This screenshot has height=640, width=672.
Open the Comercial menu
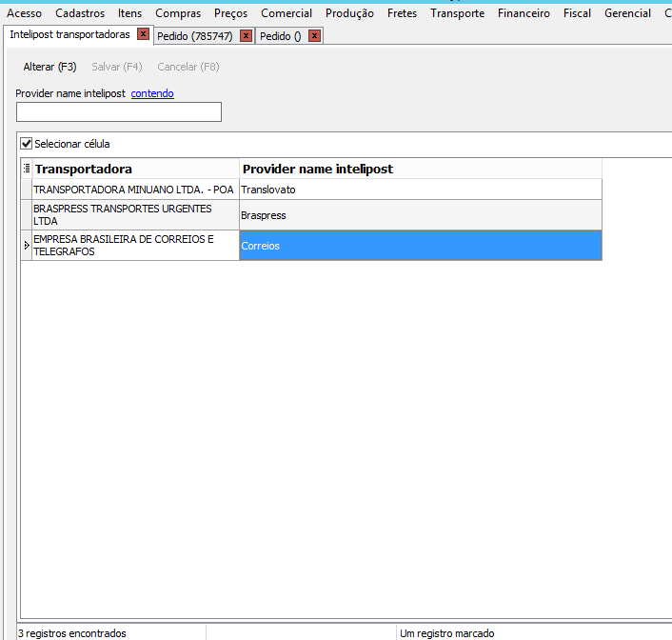click(x=287, y=13)
